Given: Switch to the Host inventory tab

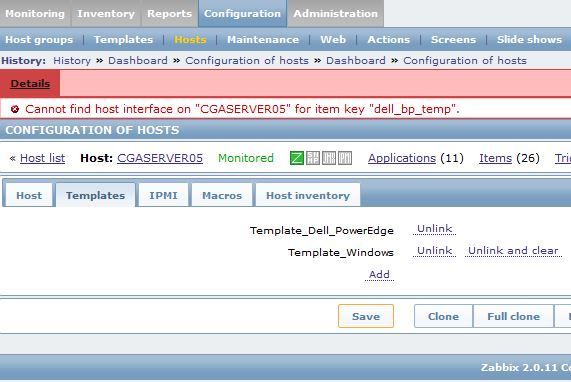Looking at the screenshot, I should pos(308,195).
